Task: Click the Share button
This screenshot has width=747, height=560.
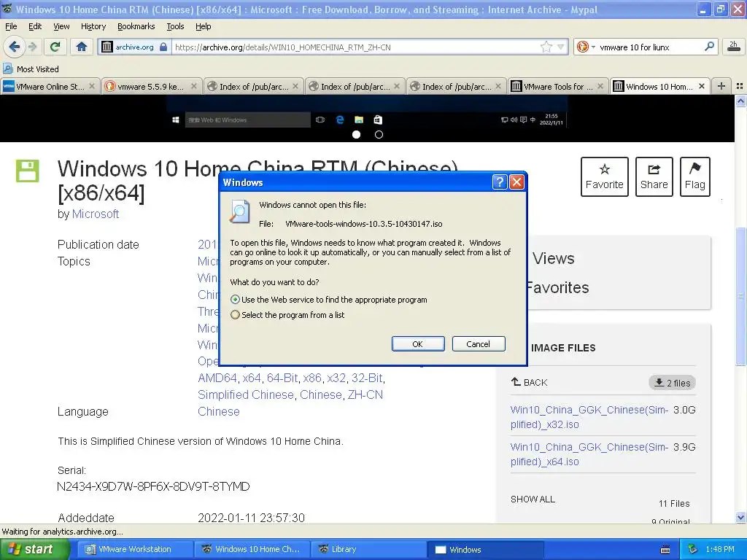Action: click(654, 176)
